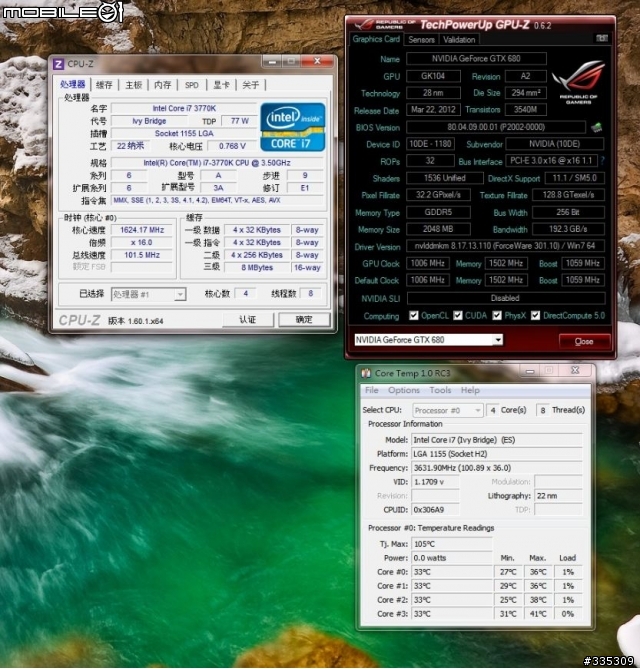The image size is (640, 669).
Task: Click the Shaders value 1536 Unified
Action: [x=445, y=178]
